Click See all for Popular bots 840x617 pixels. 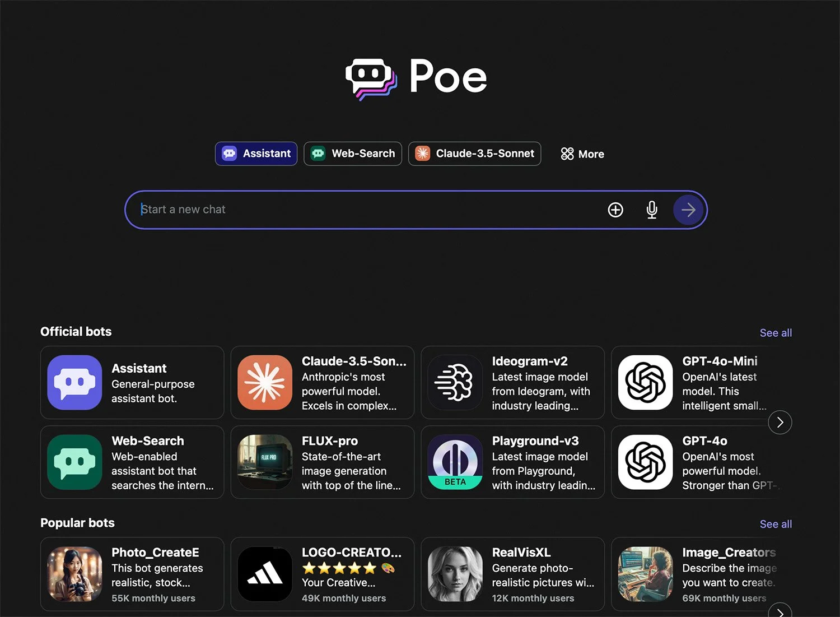[776, 524]
